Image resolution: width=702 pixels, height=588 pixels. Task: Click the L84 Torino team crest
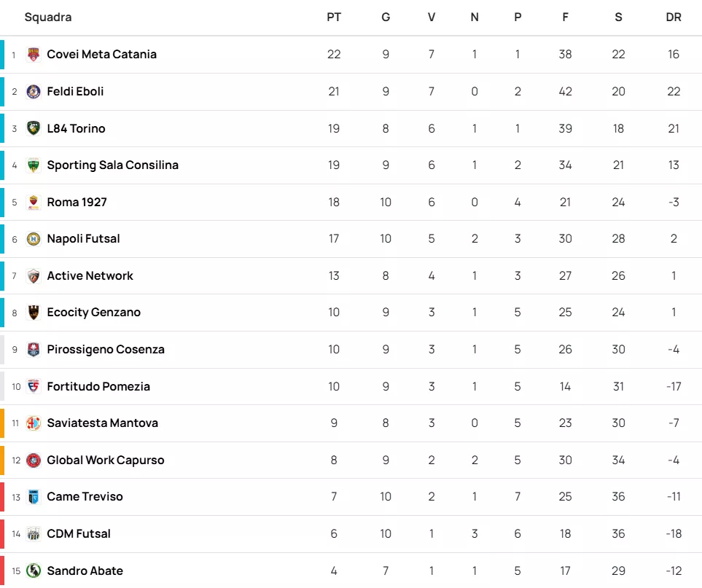(x=34, y=128)
